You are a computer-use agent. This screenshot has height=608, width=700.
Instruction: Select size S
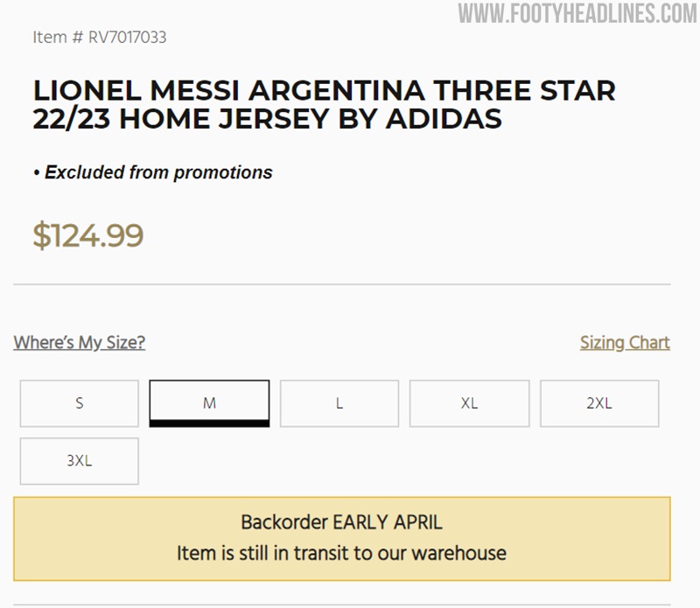80,403
